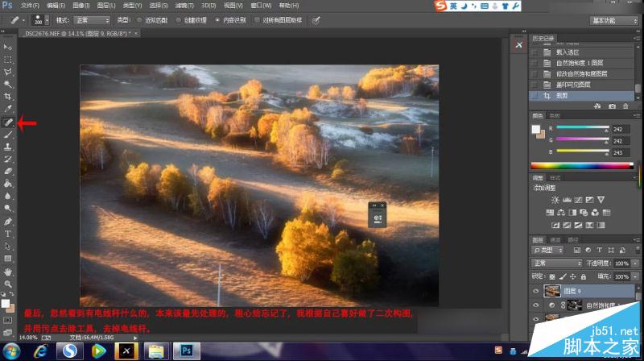The image size is (644, 361).
Task: Select the Lasso tool
Action: tap(8, 72)
